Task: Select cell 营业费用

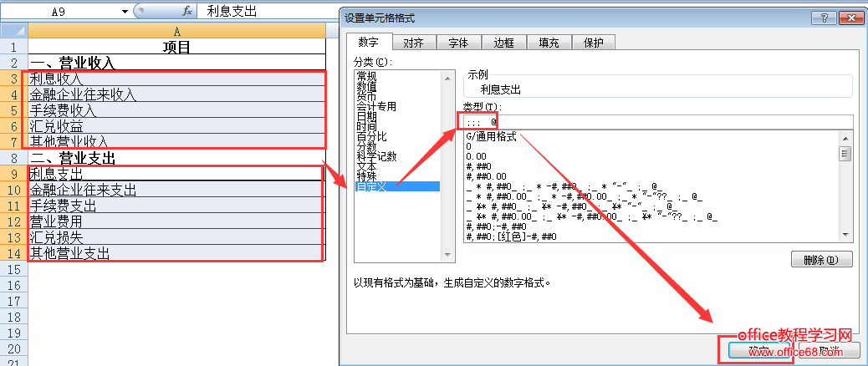Action: click(176, 222)
